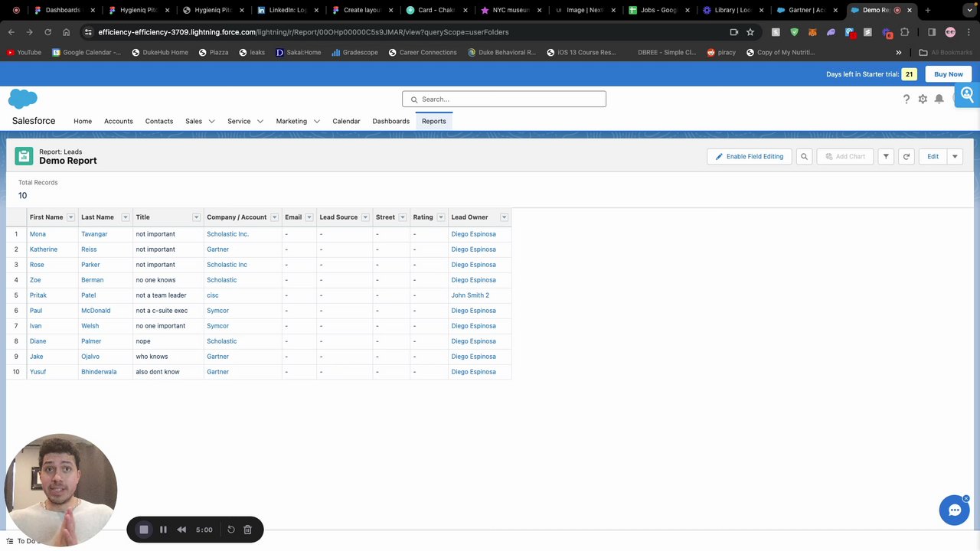The width and height of the screenshot is (980, 551).
Task: Open Last Name column dropdown
Action: tap(126, 217)
